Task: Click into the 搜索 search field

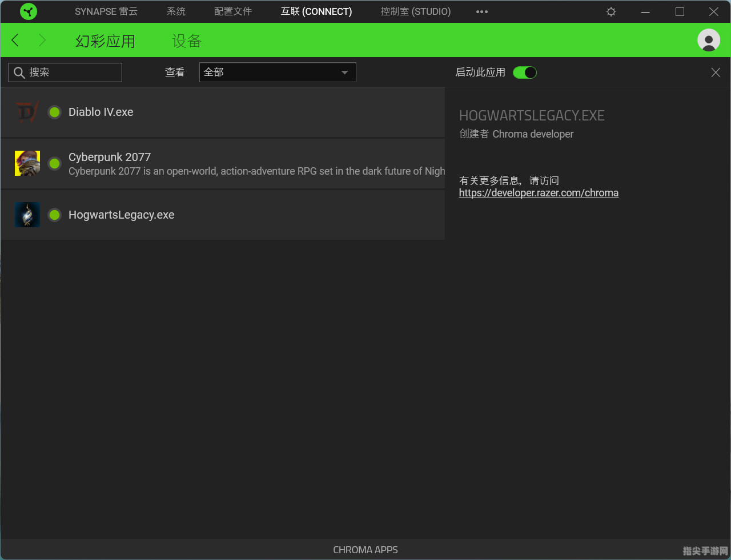Action: [x=65, y=72]
